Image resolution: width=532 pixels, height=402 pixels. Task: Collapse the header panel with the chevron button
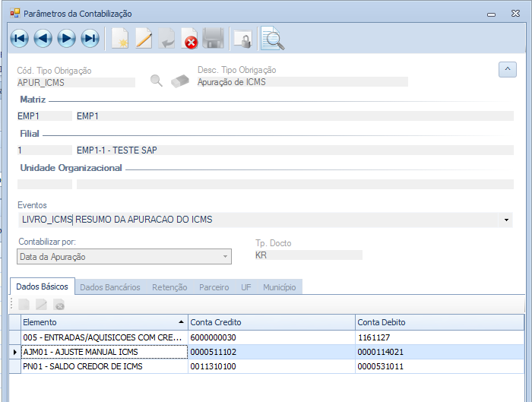pos(507,70)
